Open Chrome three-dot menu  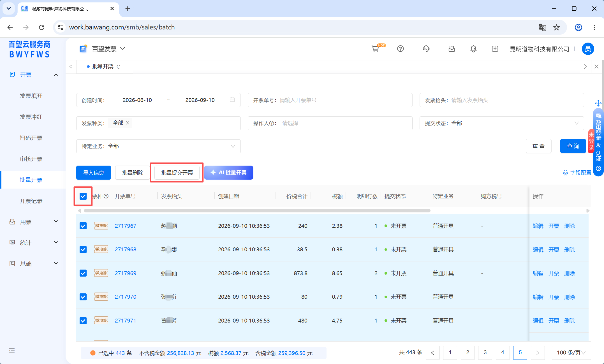coord(594,27)
